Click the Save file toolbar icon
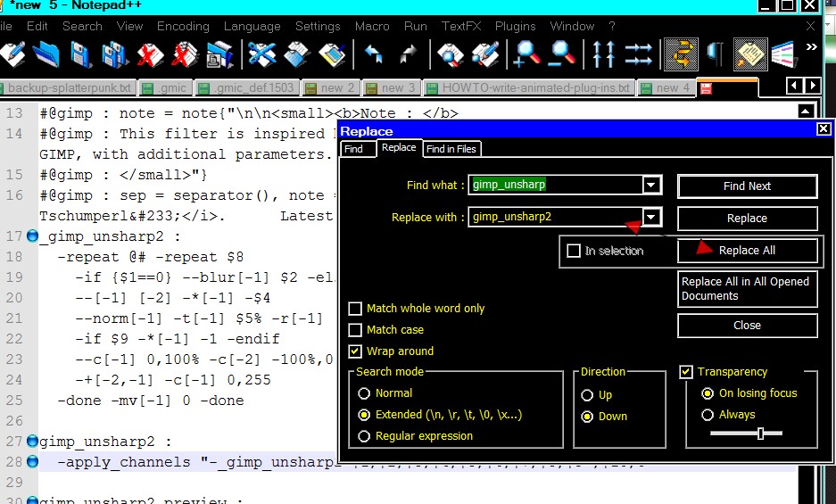This screenshot has height=504, width=836. tap(80, 54)
